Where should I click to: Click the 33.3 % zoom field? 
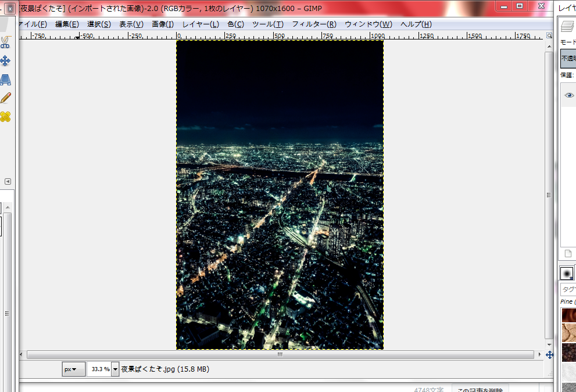tap(99, 369)
